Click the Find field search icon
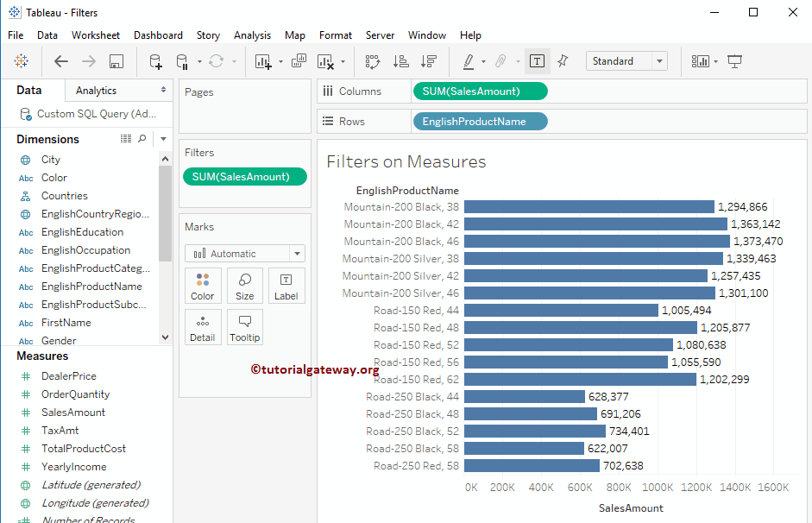812x523 pixels. point(143,139)
